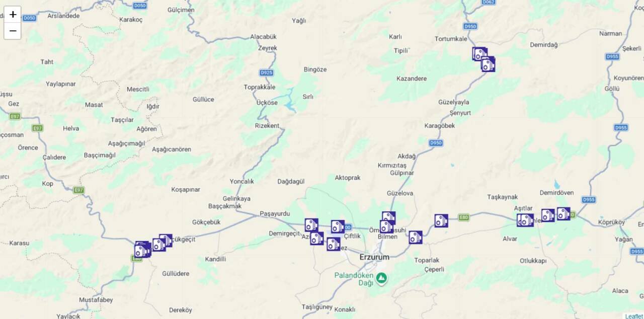The height and width of the screenshot is (319, 644).
Task: Click the Palandöken Dağı mountain pin
Action: pos(381,278)
